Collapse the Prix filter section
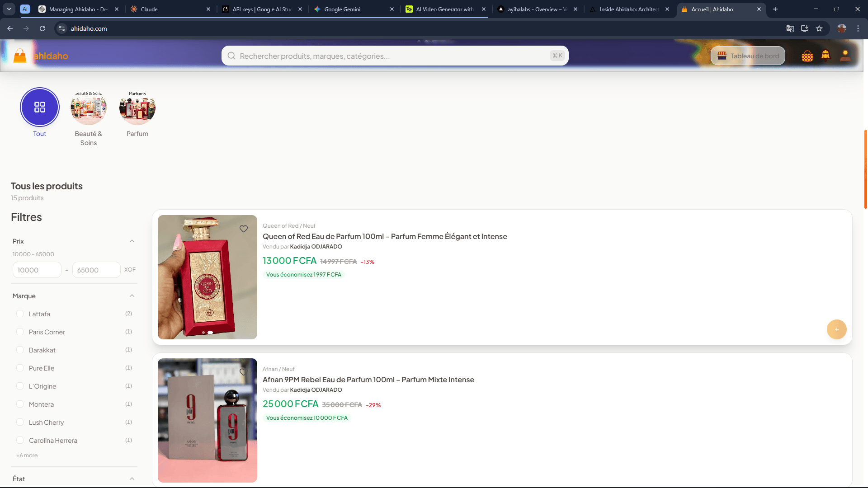 [132, 241]
